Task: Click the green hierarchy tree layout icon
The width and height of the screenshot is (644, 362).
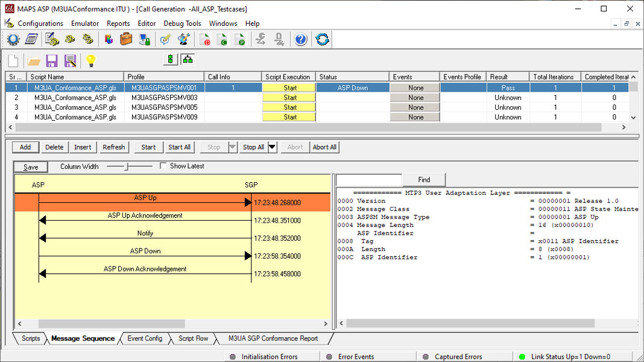Action: tap(188, 60)
